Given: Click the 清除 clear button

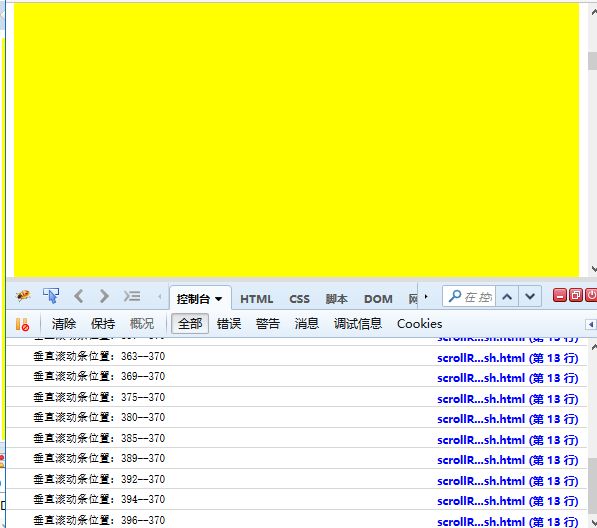Looking at the screenshot, I should [x=64, y=324].
